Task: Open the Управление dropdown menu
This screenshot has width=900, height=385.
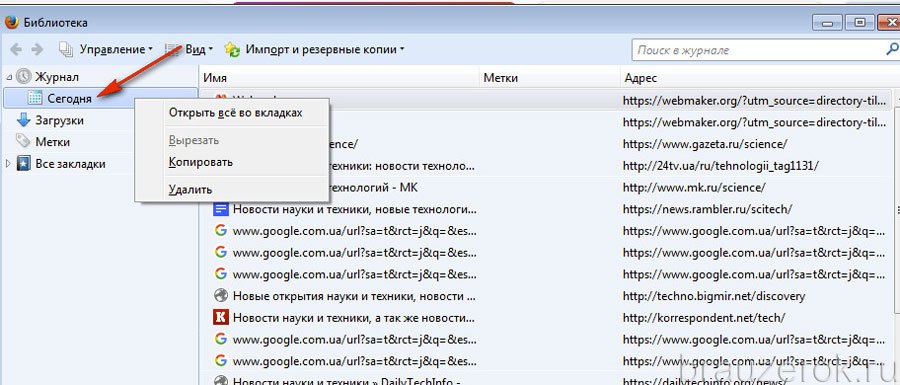Action: 106,50
